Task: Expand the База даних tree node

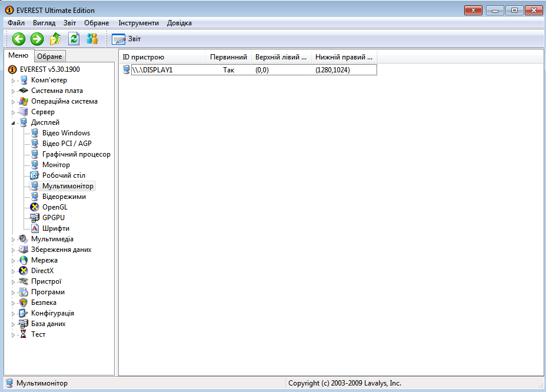Action: (x=13, y=324)
